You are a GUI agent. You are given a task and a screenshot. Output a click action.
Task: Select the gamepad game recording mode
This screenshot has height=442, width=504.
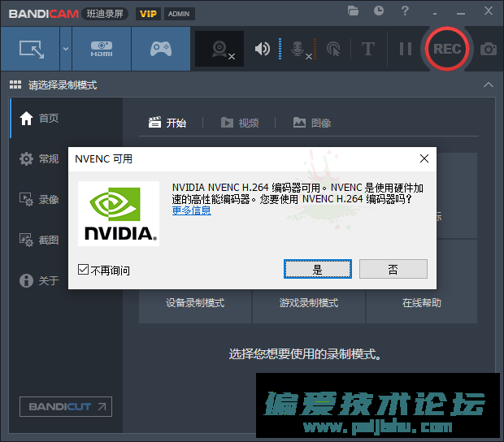click(x=160, y=49)
